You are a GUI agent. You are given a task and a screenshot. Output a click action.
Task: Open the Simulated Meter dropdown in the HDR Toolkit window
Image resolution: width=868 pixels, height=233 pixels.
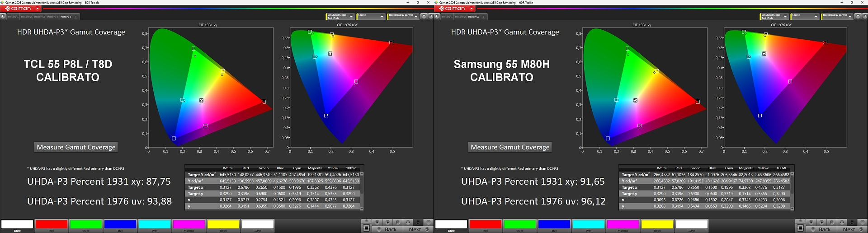point(774,16)
